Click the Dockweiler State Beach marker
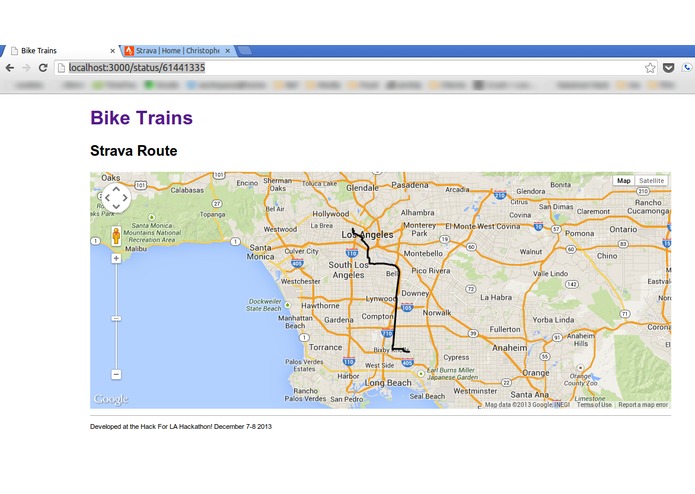Viewport: 695px width, 494px height. 288,305
